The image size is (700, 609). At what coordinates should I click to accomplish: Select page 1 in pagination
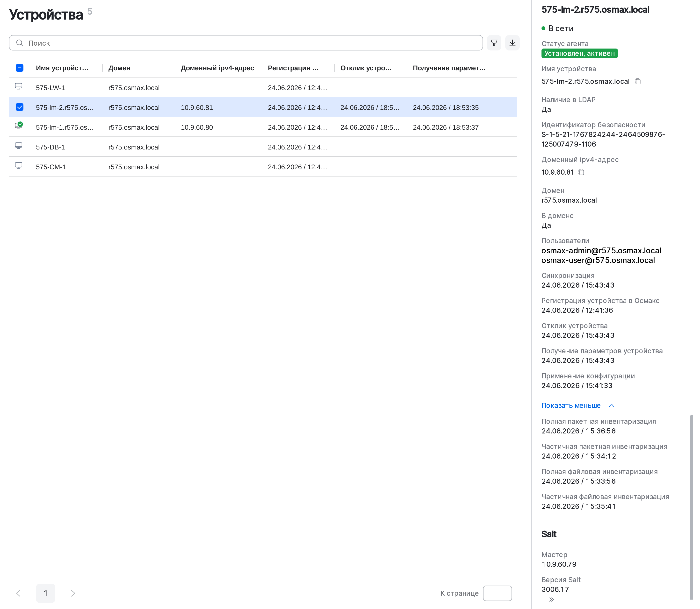[46, 593]
